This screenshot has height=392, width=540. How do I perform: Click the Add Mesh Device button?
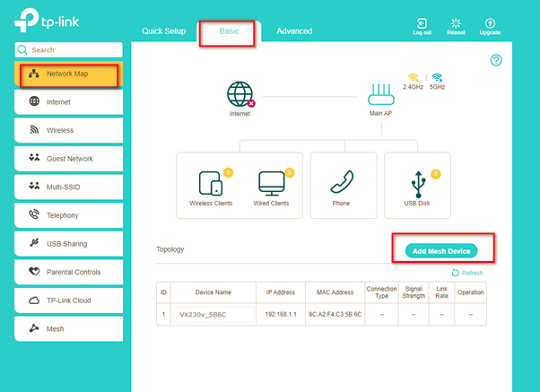point(441,251)
